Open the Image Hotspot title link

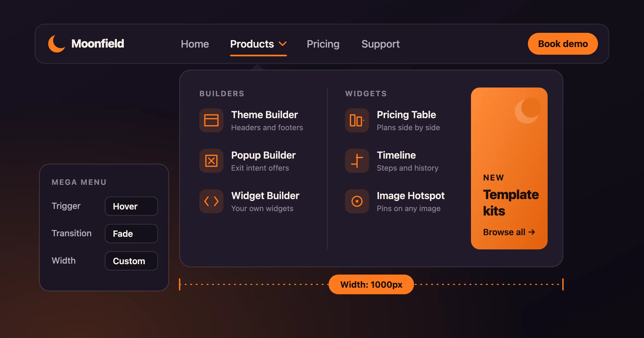(411, 196)
